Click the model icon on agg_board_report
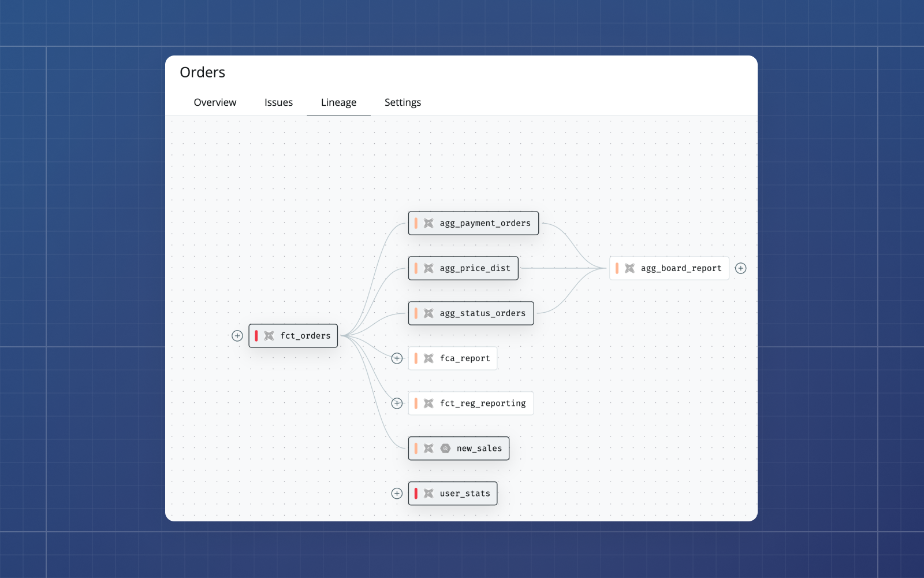Screen dimensions: 924x578 [x=628, y=268]
